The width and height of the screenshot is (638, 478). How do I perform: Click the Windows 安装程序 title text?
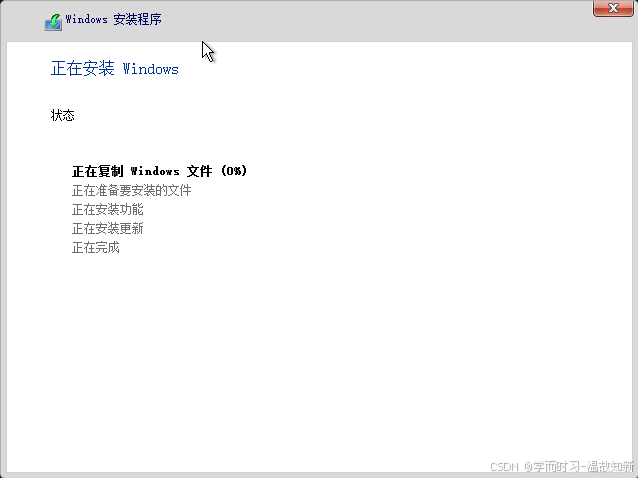tap(114, 19)
